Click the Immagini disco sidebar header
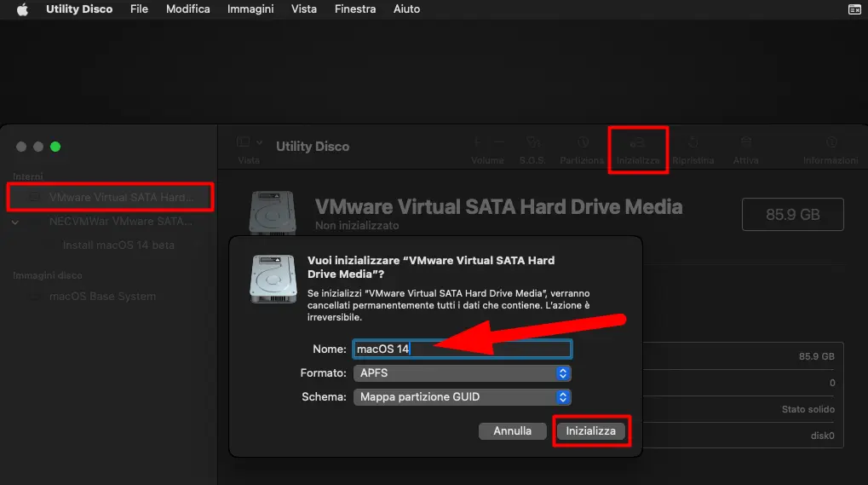Viewport: 868px width, 485px height. [48, 275]
